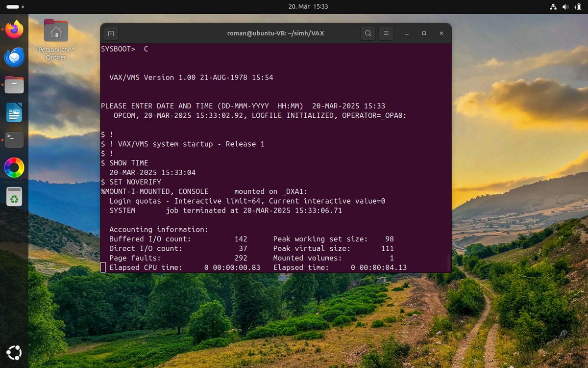Click the terminal cursor block
588x368 pixels.
click(x=103, y=267)
